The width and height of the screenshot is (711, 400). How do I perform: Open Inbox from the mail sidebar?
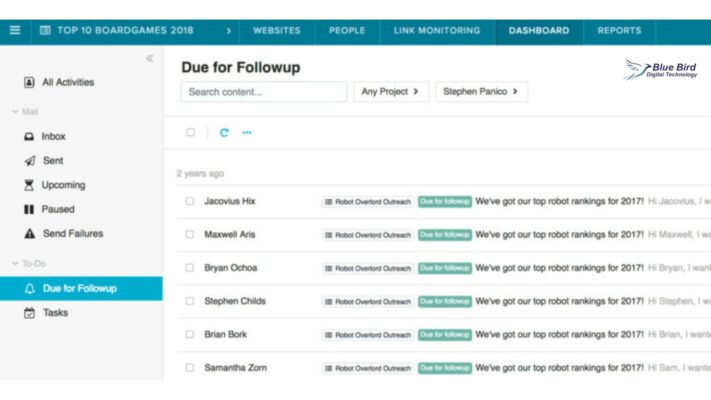point(53,136)
